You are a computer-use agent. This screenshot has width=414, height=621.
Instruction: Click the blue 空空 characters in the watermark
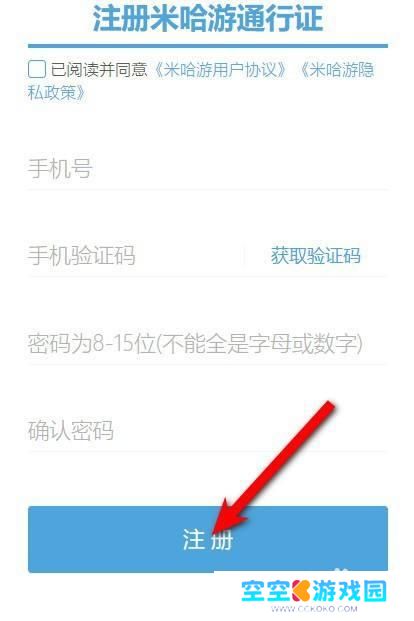tap(266, 591)
